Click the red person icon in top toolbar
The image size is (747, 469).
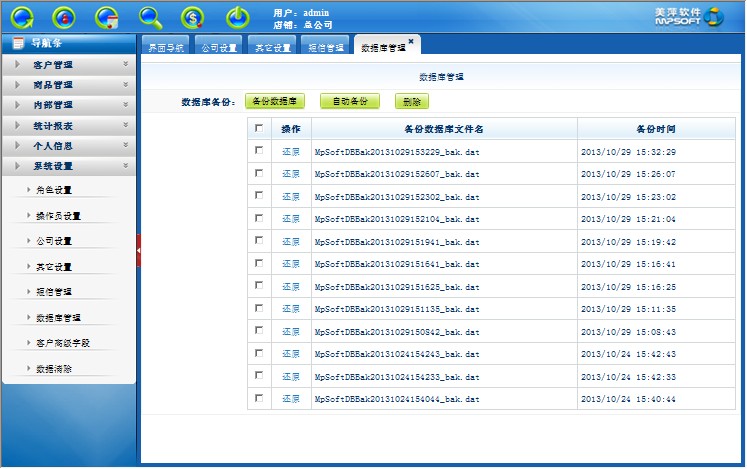pos(63,17)
